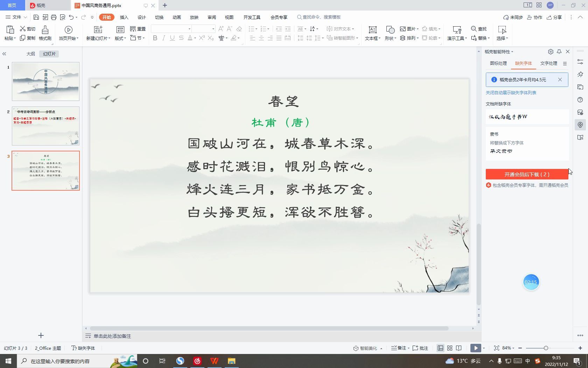This screenshot has height=368, width=588.
Task: Collapse the slide panel with double-chevron icon
Action: pyautogui.click(x=4, y=54)
